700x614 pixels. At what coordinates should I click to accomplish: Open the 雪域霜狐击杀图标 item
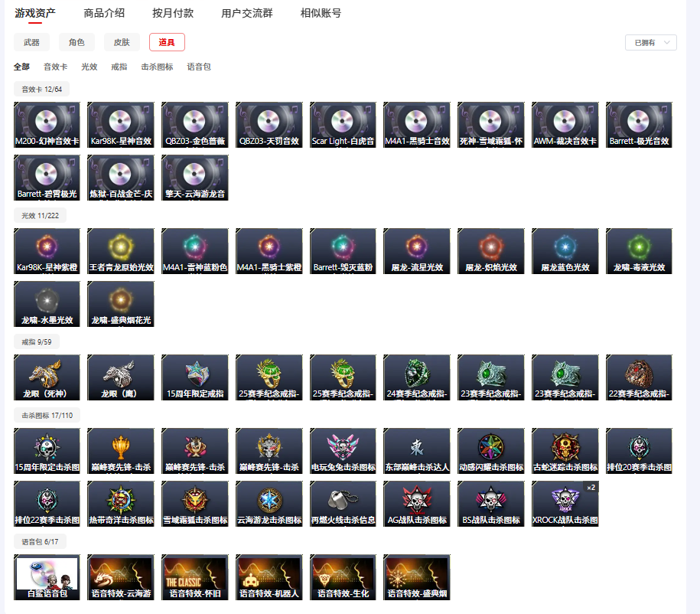click(195, 504)
